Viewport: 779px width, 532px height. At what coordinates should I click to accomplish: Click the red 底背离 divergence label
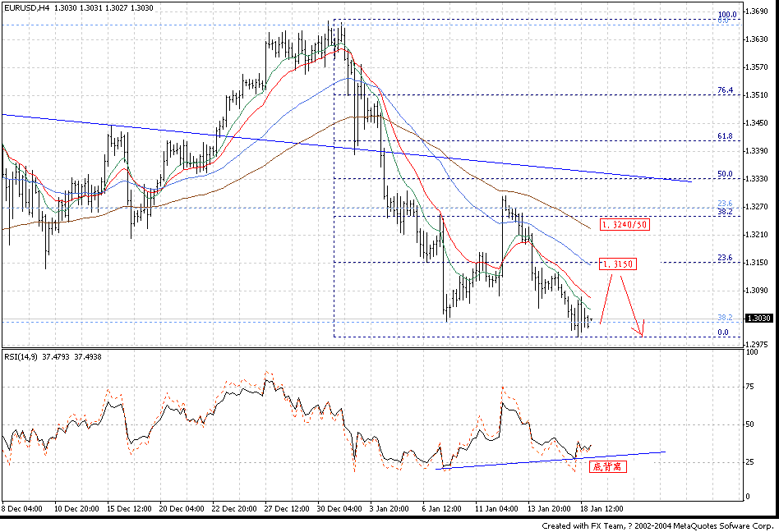pos(608,466)
